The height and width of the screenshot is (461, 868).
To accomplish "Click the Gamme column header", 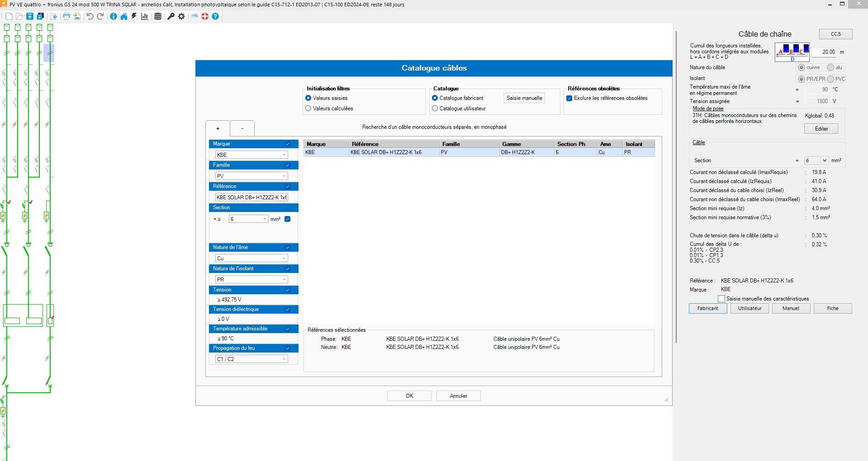I will pyautogui.click(x=527, y=144).
